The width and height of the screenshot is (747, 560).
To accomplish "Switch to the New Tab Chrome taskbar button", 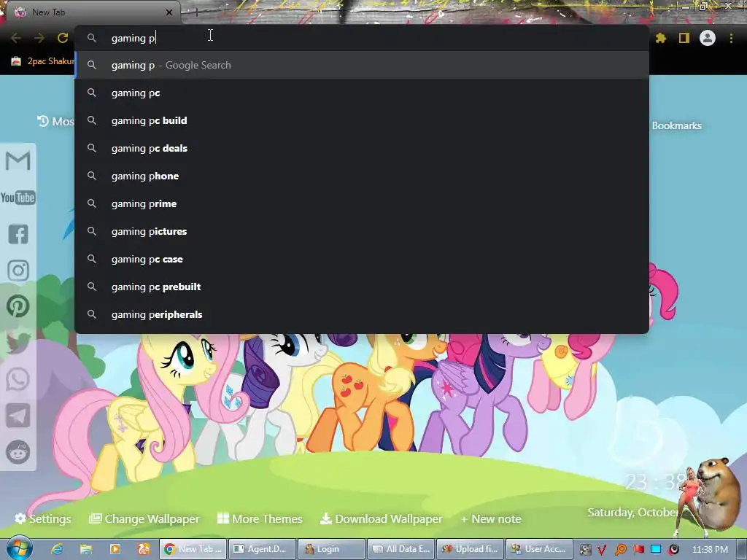I will coord(193,549).
